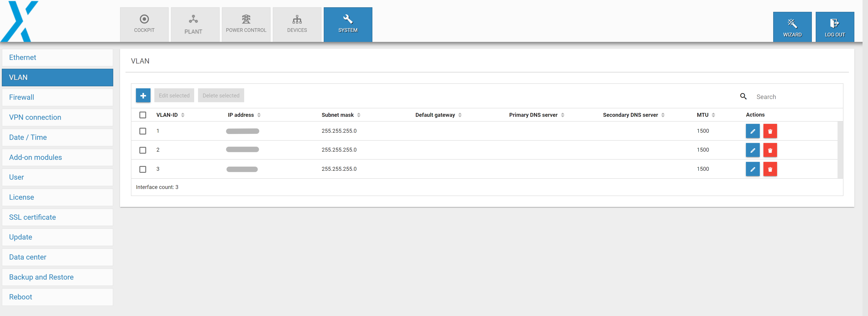
Task: Open Ethernet settings in sidebar
Action: pos(57,57)
